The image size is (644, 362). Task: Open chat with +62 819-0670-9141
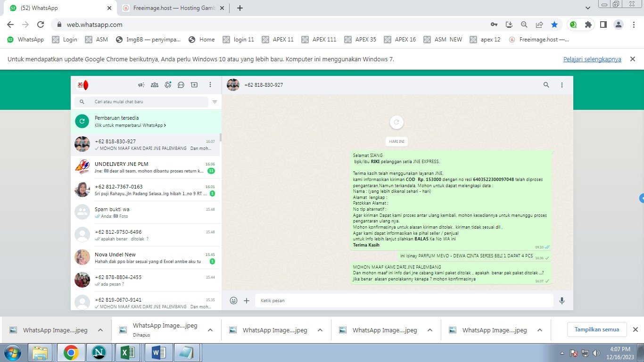146,301
